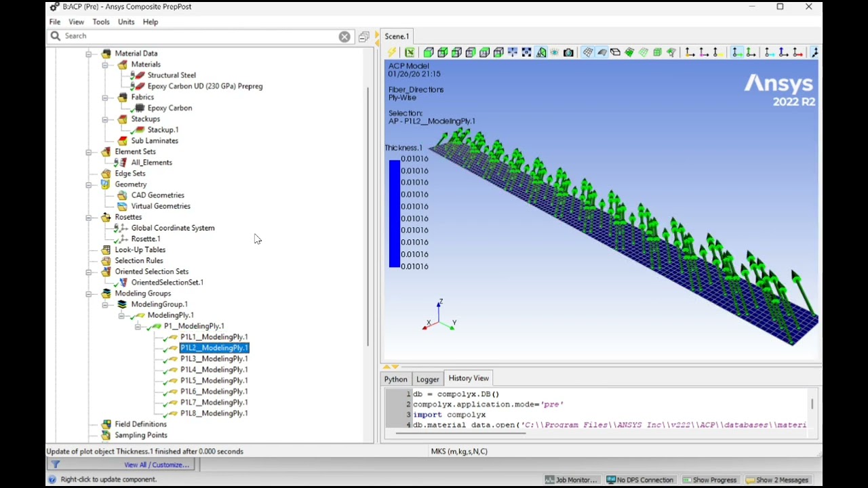The width and height of the screenshot is (868, 488).
Task: Open the Excel link toolbar icon
Action: tap(410, 52)
